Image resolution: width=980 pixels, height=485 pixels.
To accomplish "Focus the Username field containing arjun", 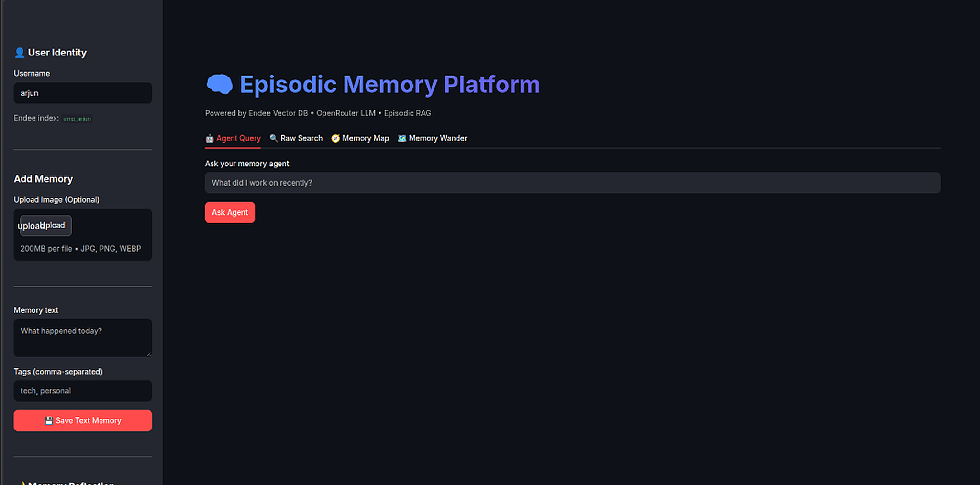I will point(83,93).
